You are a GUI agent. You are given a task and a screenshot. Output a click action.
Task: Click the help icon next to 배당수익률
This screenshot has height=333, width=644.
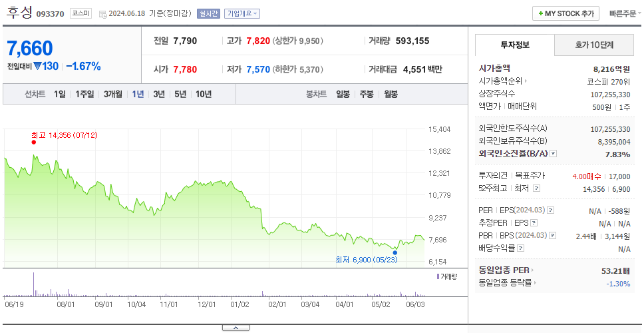tap(521, 248)
